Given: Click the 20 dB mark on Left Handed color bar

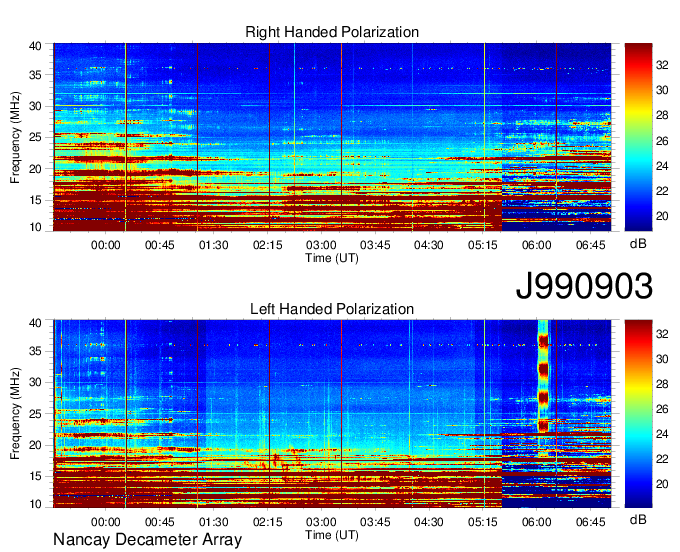Looking at the screenshot, I should point(662,484).
